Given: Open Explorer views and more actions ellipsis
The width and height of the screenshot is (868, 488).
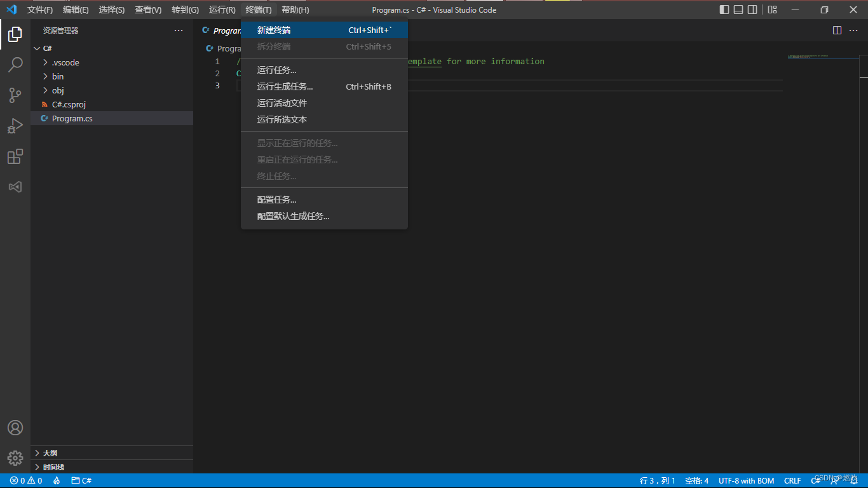Looking at the screenshot, I should pos(179,30).
